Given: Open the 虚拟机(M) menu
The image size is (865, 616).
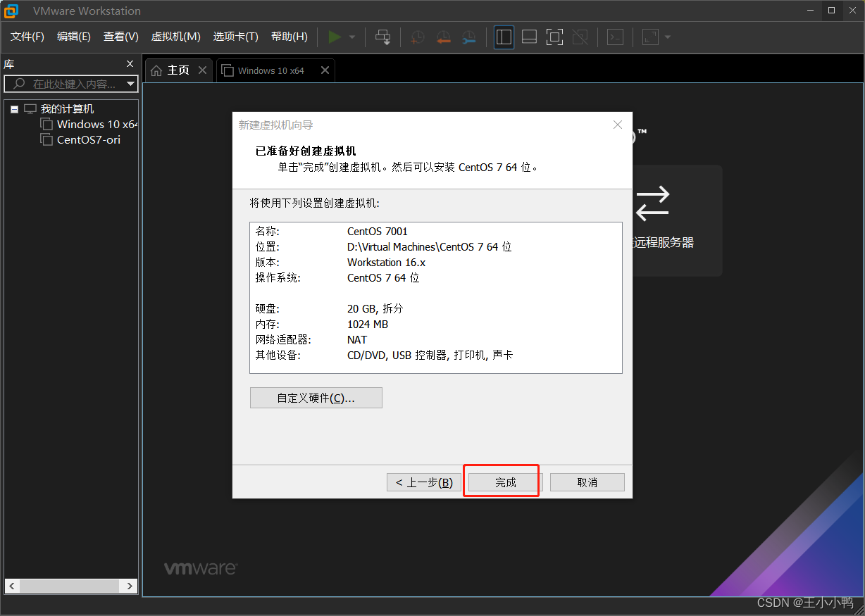Looking at the screenshot, I should tap(176, 37).
